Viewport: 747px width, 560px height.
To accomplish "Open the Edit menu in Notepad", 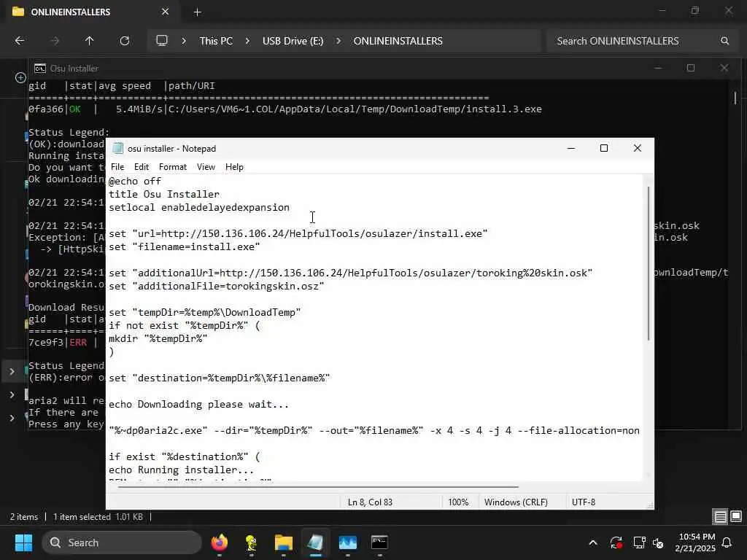I will coord(141,167).
